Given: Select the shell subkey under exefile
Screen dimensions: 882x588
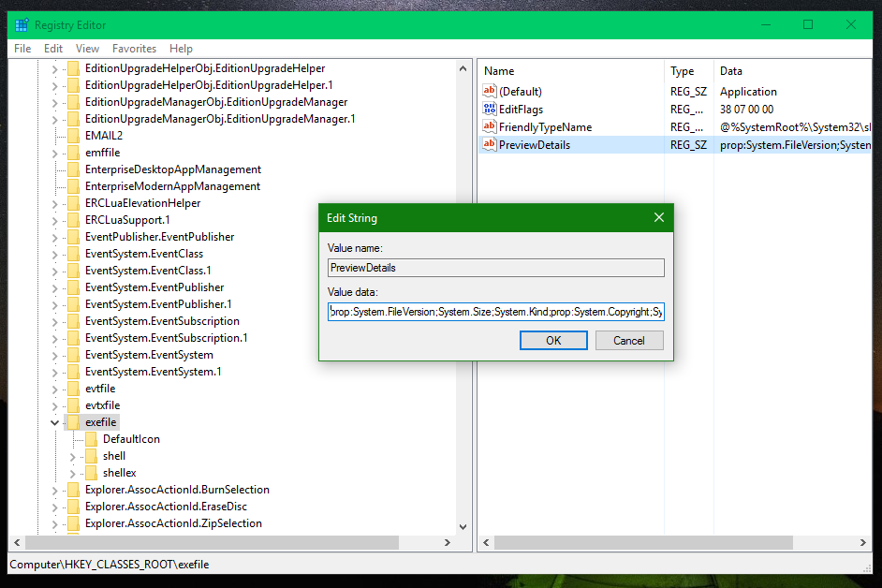Looking at the screenshot, I should coord(114,455).
